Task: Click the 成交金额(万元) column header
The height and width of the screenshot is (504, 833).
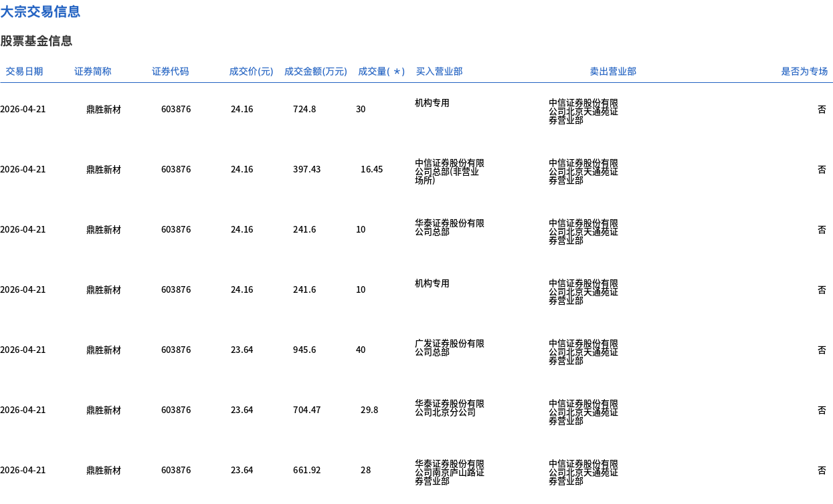Action: tap(316, 72)
